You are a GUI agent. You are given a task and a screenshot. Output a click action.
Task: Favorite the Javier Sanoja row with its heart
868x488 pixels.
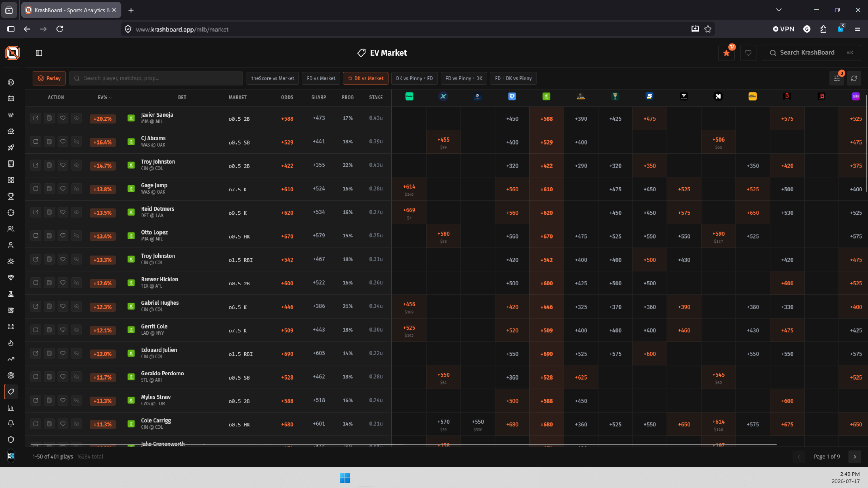pyautogui.click(x=63, y=118)
